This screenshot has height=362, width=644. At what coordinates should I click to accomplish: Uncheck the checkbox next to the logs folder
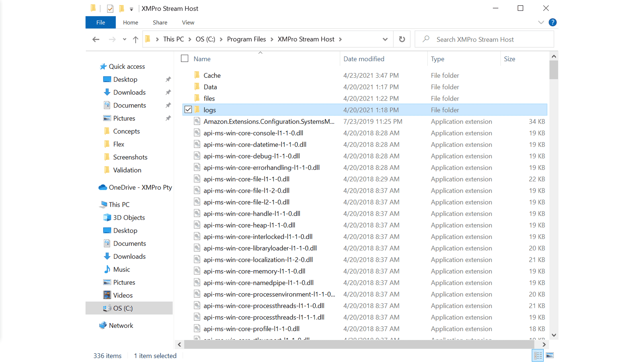(188, 110)
